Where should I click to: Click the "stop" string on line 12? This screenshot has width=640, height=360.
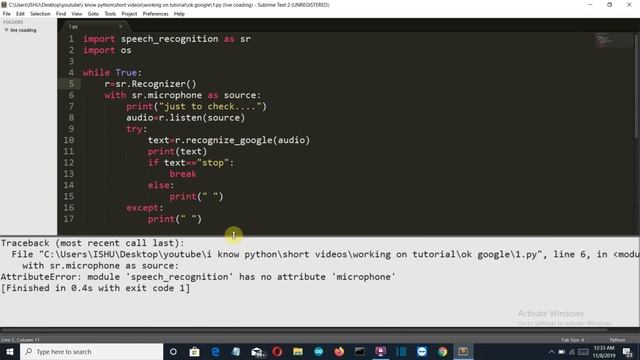tap(213, 163)
